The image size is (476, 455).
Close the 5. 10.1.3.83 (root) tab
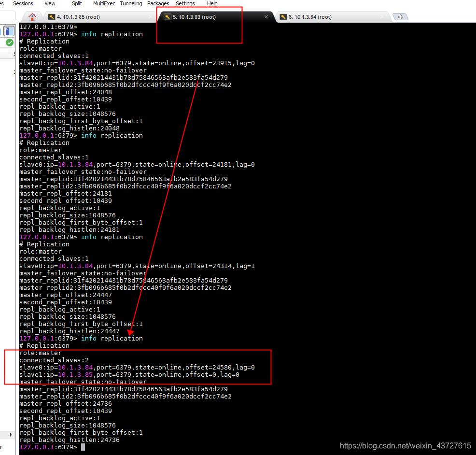tap(266, 17)
